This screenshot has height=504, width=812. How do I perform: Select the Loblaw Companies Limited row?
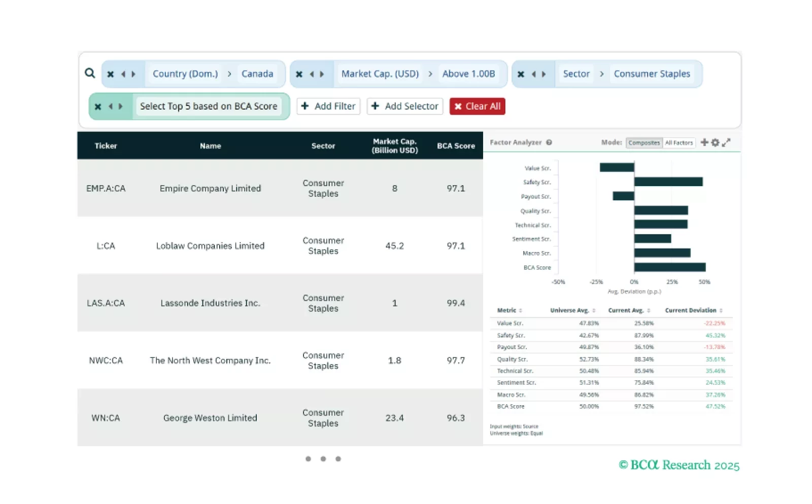tap(210, 246)
